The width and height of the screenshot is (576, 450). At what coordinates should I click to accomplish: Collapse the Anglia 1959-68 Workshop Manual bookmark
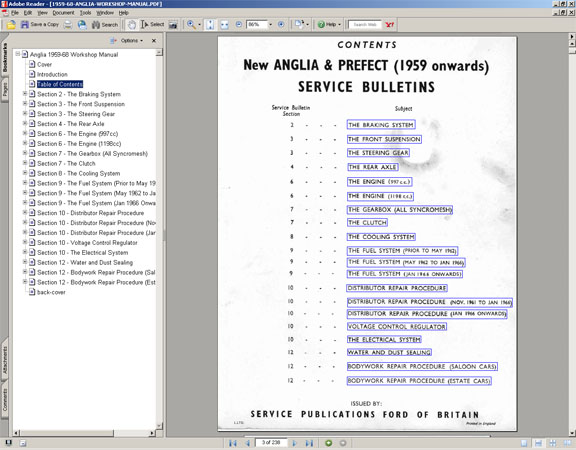point(17,54)
